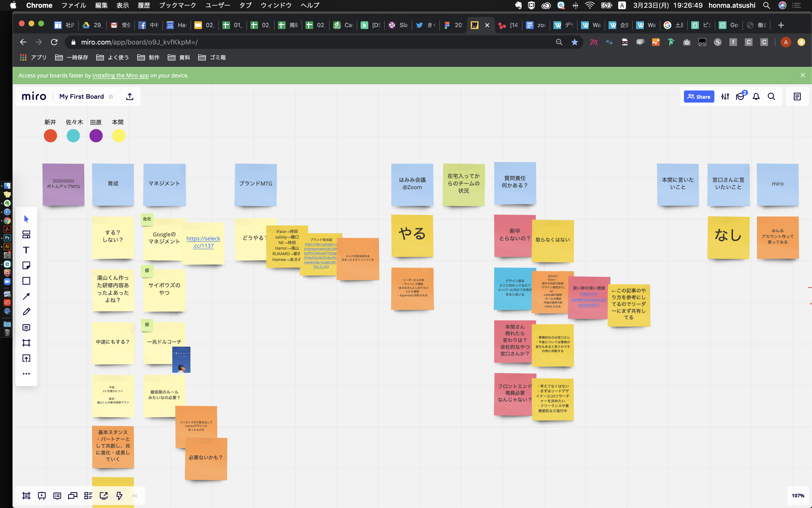The width and height of the screenshot is (812, 508).
Task: Select the Sticky note tool
Action: coord(27,265)
